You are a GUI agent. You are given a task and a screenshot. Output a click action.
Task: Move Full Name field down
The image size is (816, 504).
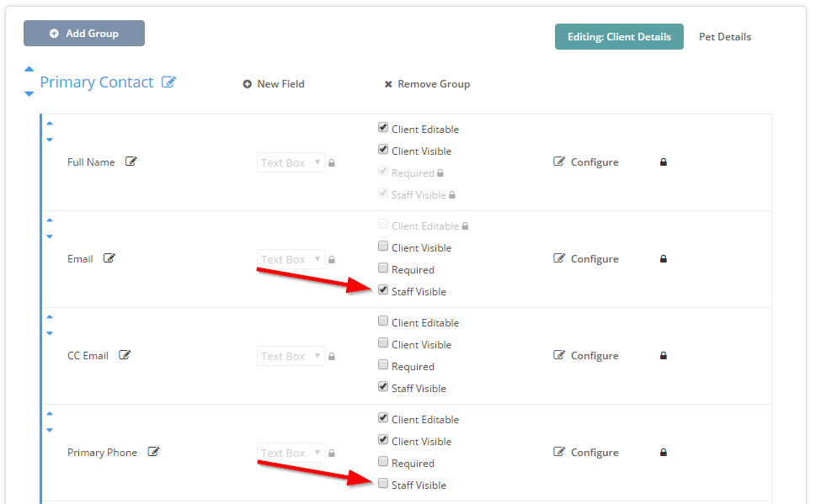50,140
